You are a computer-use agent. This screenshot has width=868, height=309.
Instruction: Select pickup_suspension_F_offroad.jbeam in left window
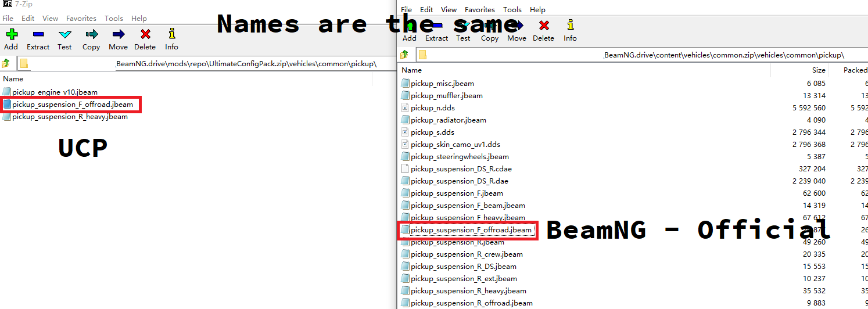coord(72,105)
